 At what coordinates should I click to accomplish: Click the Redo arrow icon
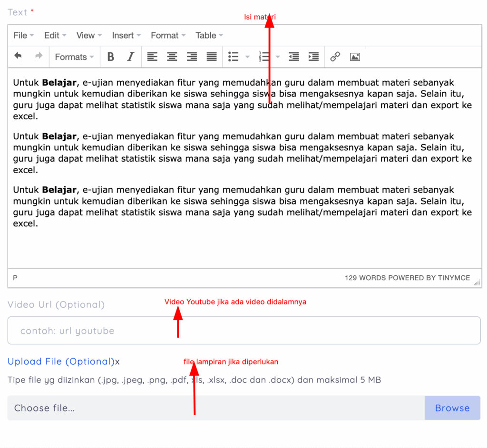point(39,57)
